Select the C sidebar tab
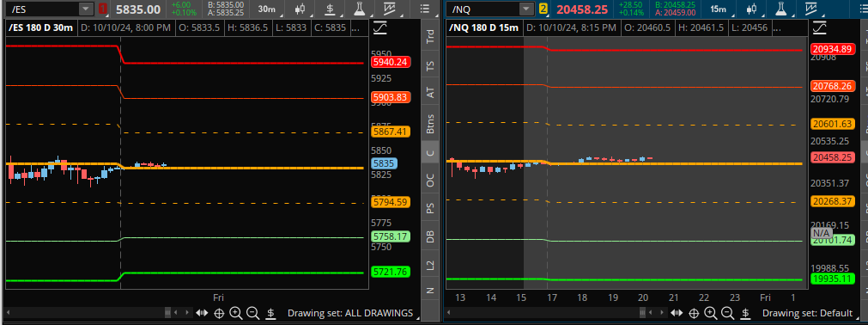Screen dimensions: 868x325 point(430,152)
